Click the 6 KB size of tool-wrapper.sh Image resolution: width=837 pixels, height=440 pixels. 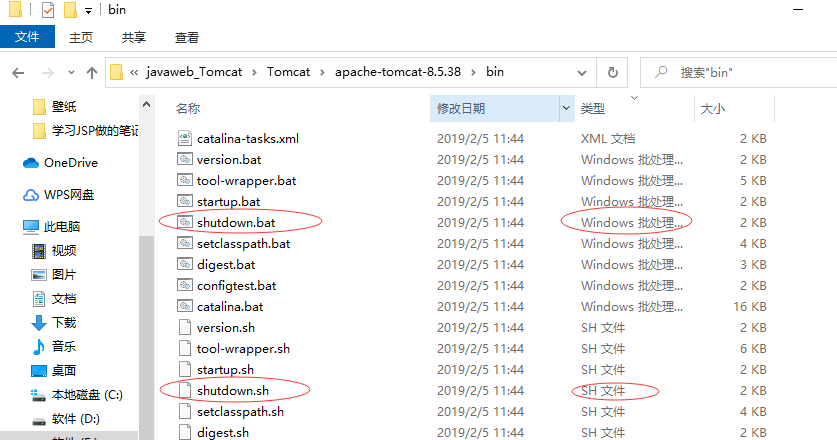point(753,349)
